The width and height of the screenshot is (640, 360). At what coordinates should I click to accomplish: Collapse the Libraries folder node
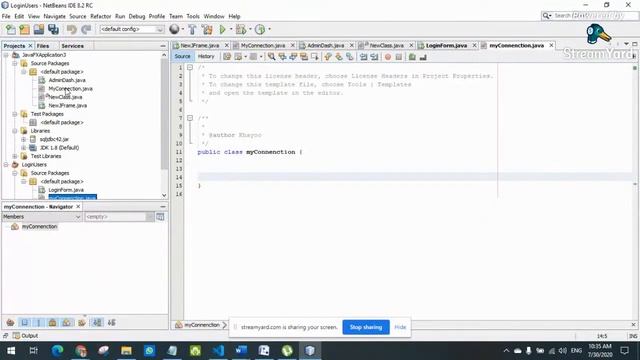pyautogui.click(x=15, y=131)
